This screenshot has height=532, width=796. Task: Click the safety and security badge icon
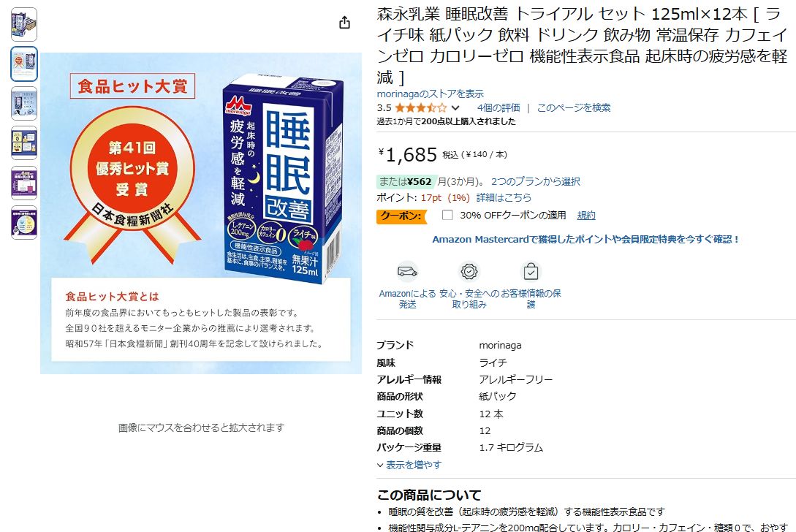(x=469, y=272)
